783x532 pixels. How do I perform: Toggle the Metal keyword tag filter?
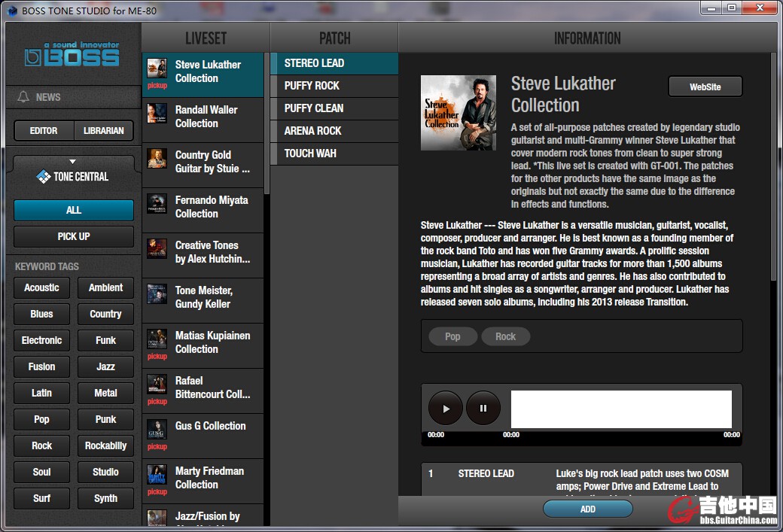coord(105,393)
